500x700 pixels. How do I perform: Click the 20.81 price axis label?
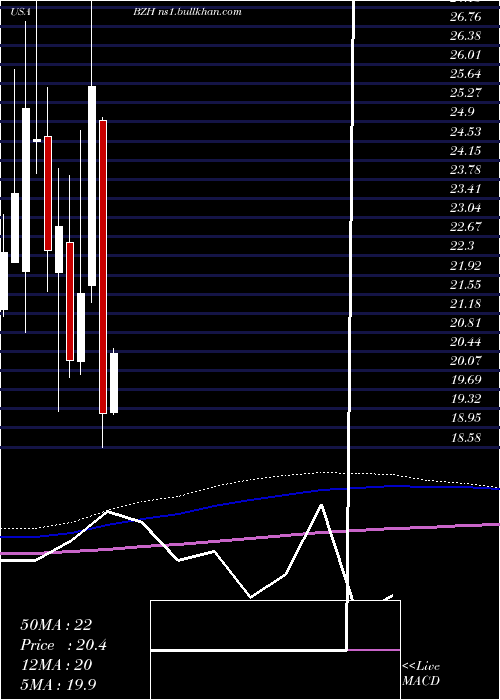(466, 323)
